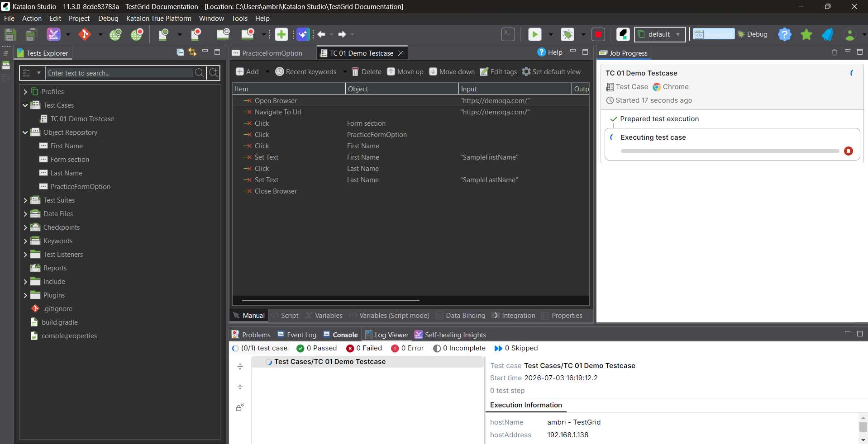The width and height of the screenshot is (868, 444).
Task: Click the Link with Editor arrows icon
Action: (192, 52)
